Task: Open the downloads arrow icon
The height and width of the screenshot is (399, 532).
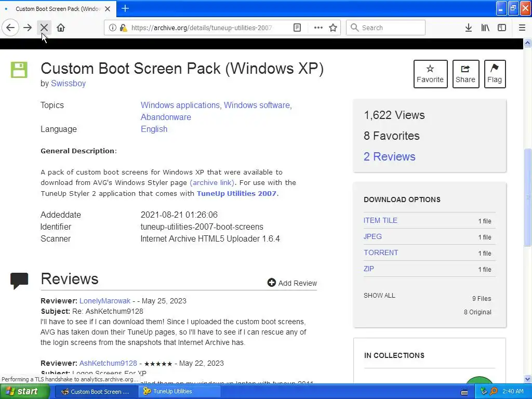Action: pos(469,28)
